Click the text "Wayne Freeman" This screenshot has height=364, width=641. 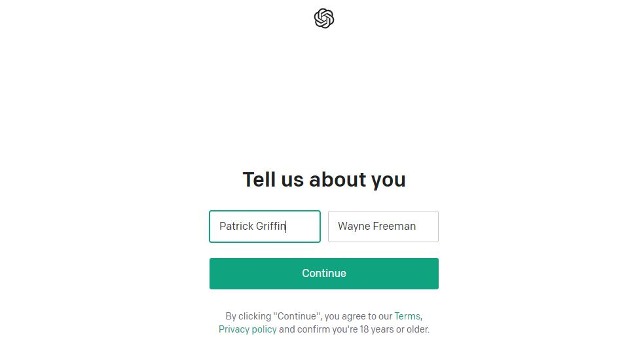coord(376,226)
